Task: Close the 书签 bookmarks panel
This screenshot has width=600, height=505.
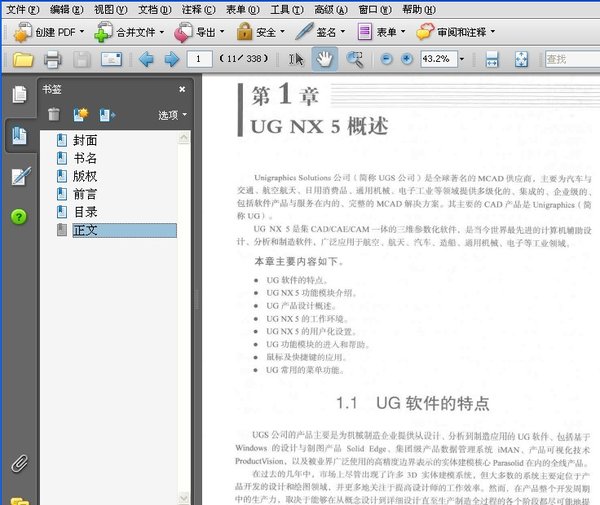Action: coord(182,89)
